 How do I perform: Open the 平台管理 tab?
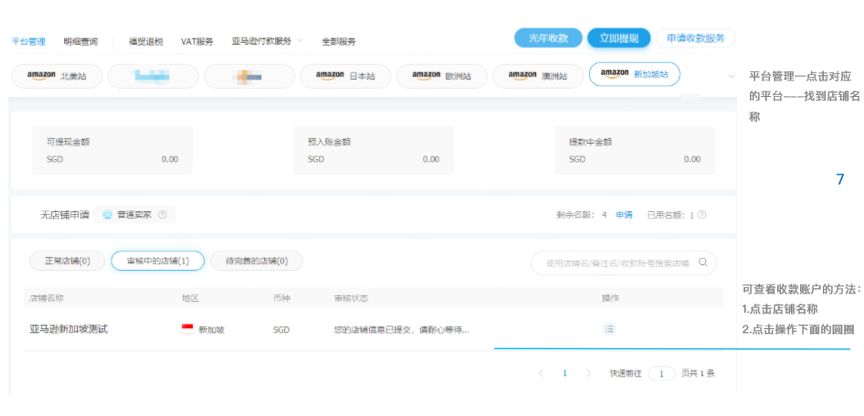[x=28, y=41]
